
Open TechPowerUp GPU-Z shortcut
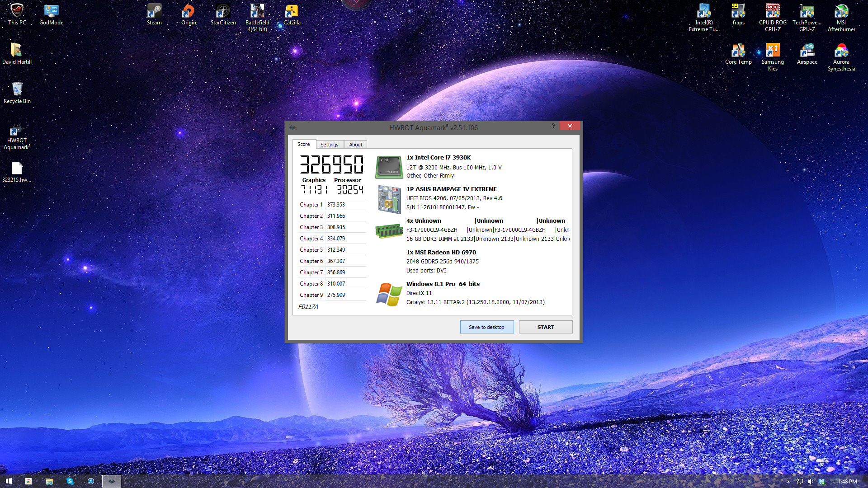(807, 18)
